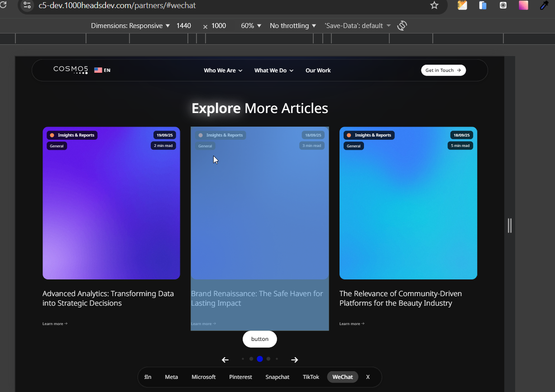Switch to the TikTok partner tab

311,377
